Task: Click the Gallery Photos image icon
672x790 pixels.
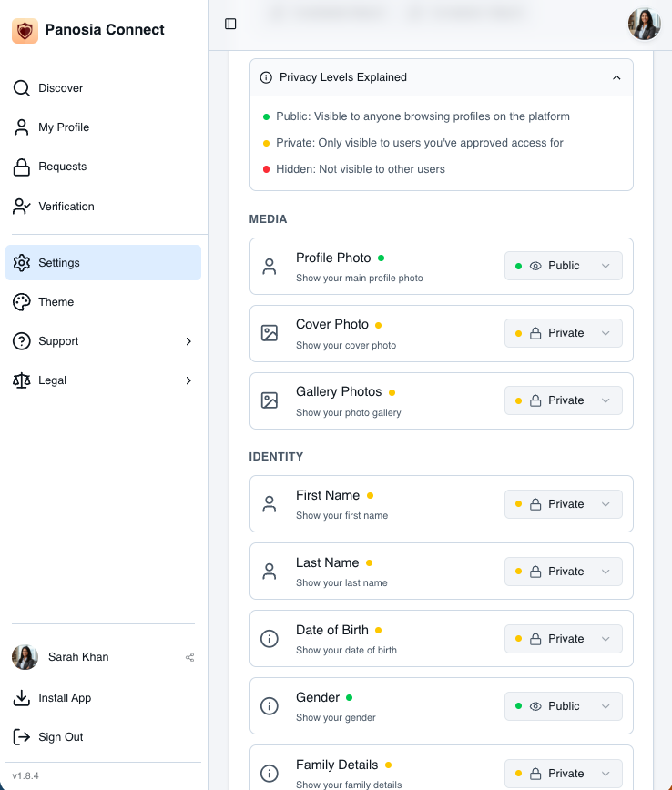Action: [x=270, y=400]
